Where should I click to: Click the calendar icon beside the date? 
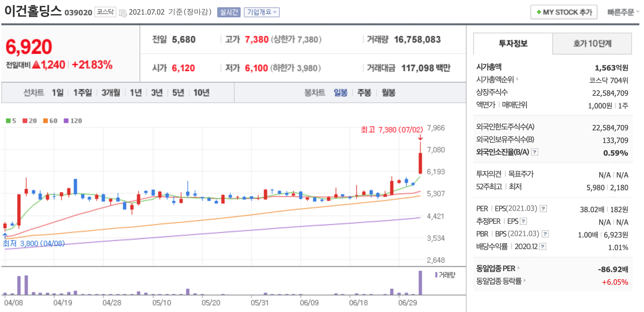coord(123,13)
